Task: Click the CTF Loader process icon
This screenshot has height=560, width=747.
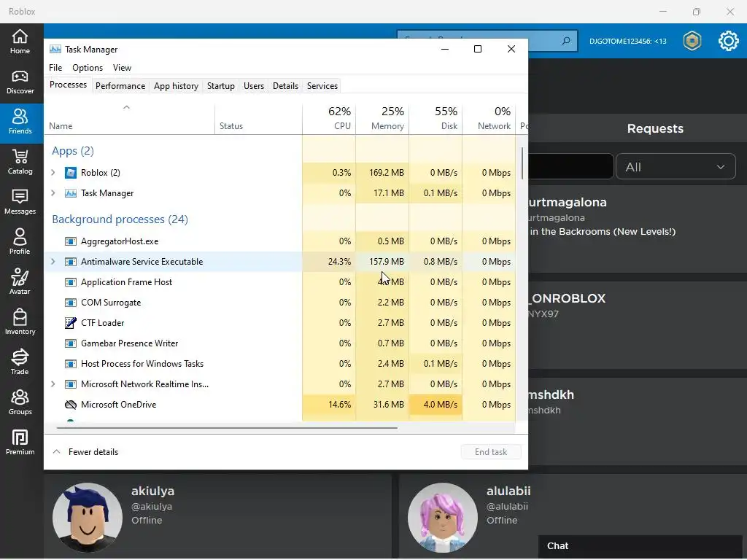Action: (71, 323)
